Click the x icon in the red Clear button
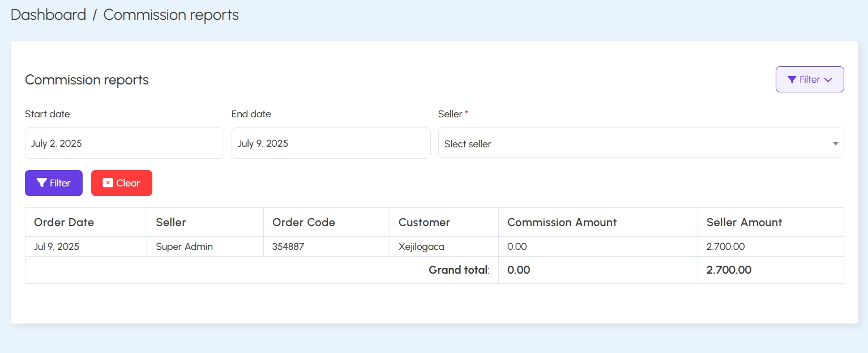The image size is (868, 353). (108, 183)
